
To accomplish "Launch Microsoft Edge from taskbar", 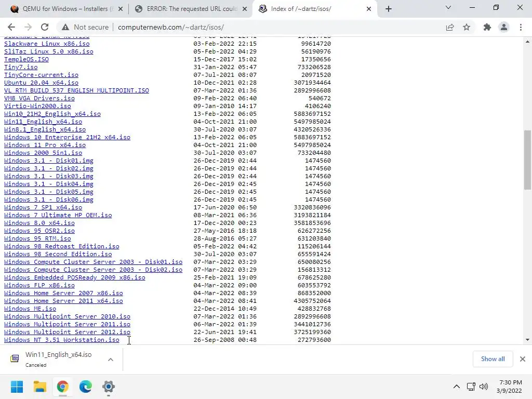I will (86, 387).
